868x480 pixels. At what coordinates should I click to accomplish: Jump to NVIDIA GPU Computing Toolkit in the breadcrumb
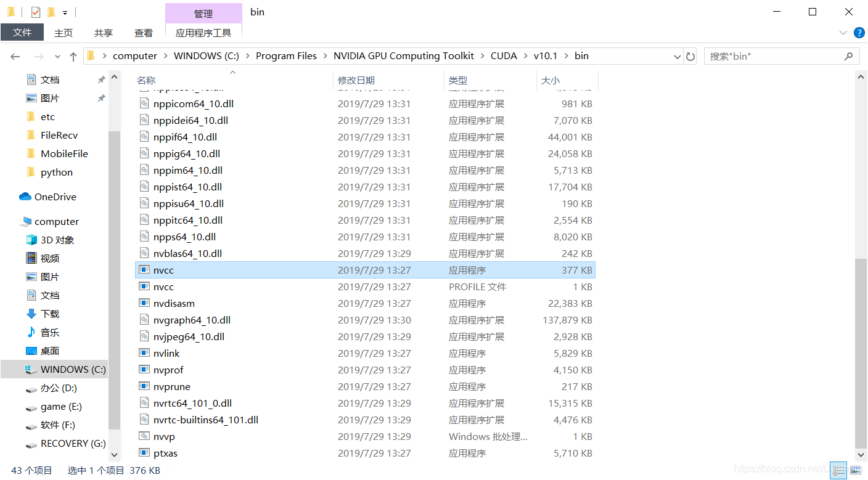click(404, 56)
